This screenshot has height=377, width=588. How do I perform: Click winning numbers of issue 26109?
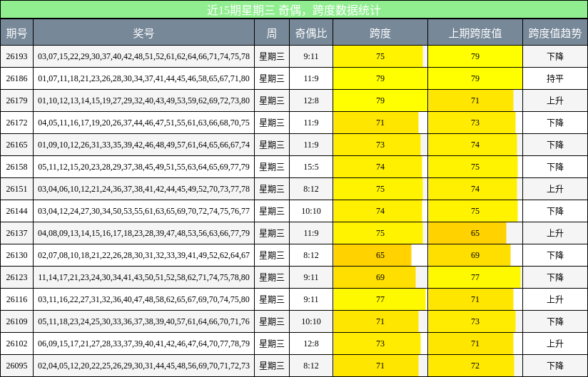(143, 321)
